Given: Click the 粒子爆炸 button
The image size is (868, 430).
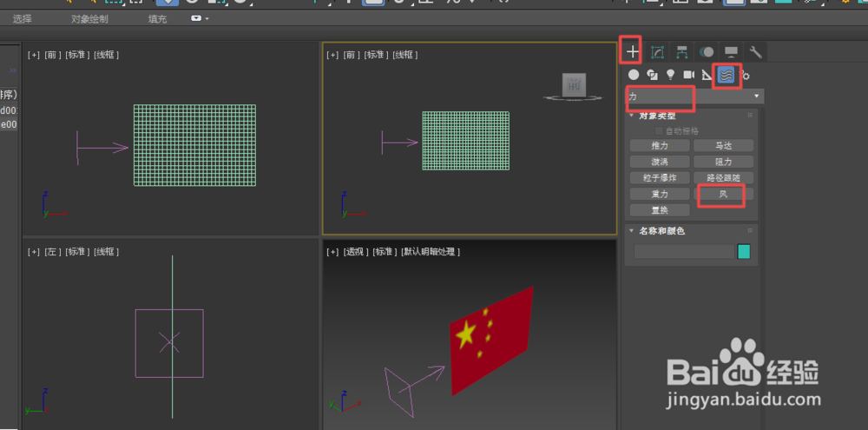Looking at the screenshot, I should 660,178.
